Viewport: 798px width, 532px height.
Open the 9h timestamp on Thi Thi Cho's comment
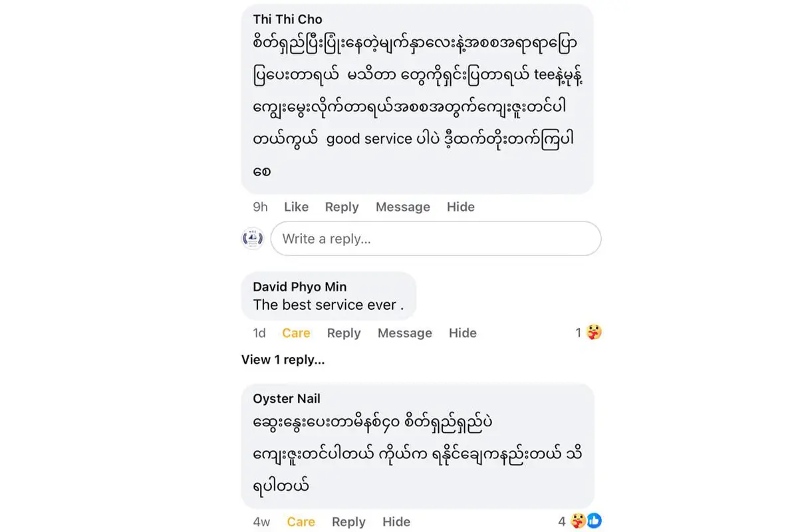click(x=259, y=207)
